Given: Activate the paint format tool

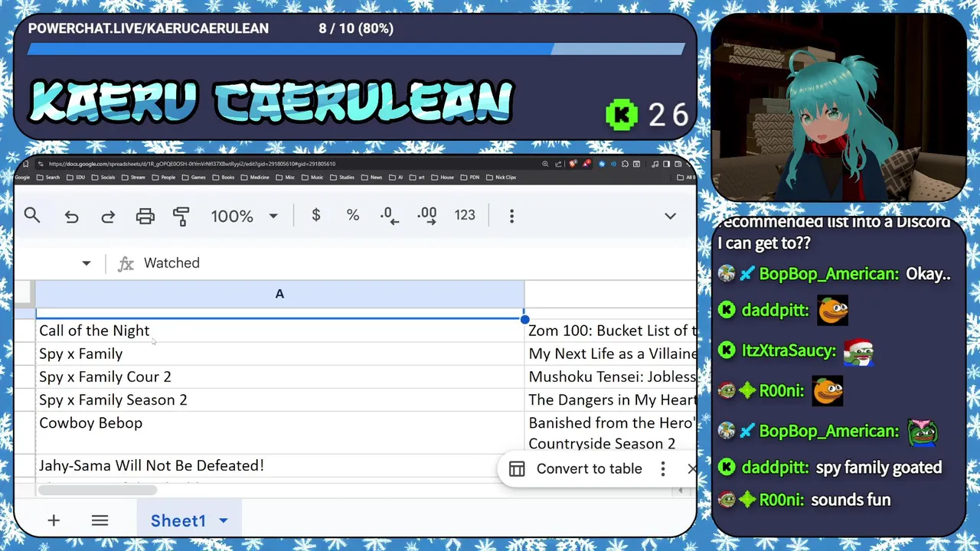Looking at the screenshot, I should pyautogui.click(x=181, y=217).
